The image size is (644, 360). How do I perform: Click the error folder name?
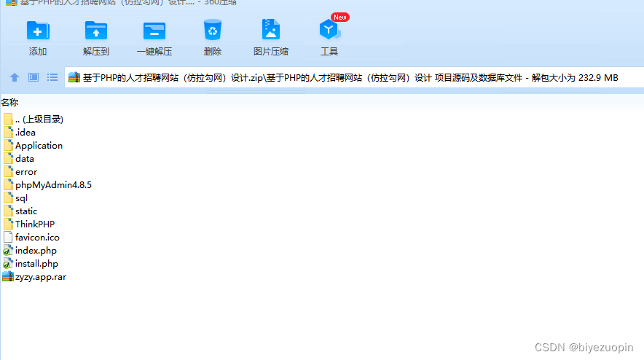tap(26, 172)
